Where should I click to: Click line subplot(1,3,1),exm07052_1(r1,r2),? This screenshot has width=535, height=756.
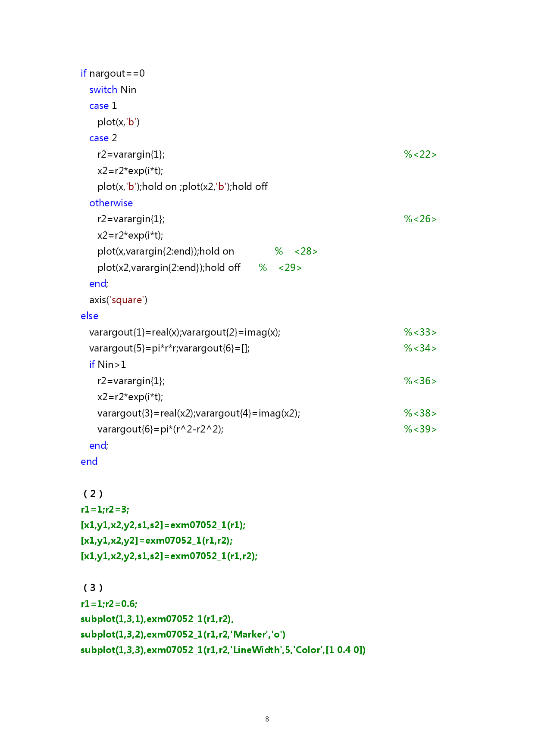[157, 620]
